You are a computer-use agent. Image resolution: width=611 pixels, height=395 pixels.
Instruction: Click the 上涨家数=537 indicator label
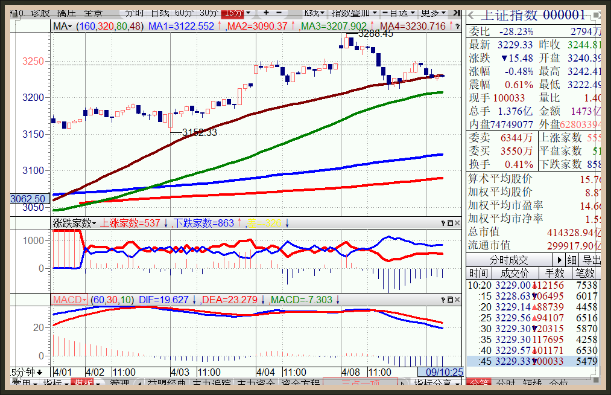tap(130, 223)
